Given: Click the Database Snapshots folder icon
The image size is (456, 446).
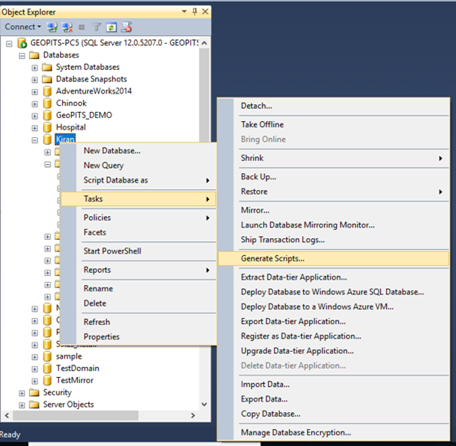Looking at the screenshot, I should coord(47,79).
